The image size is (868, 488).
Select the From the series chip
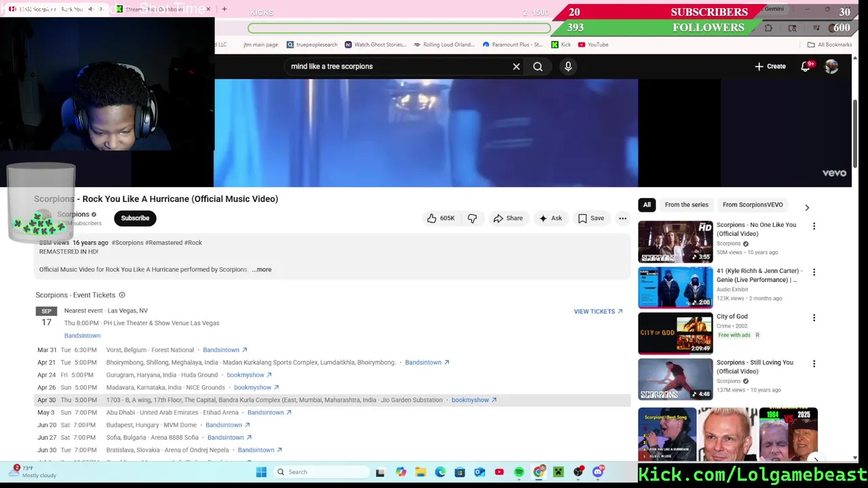tap(686, 205)
